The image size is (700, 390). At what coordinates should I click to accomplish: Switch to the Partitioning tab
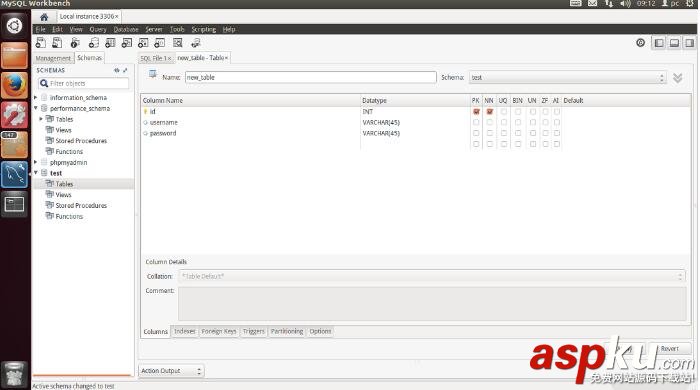(x=287, y=332)
